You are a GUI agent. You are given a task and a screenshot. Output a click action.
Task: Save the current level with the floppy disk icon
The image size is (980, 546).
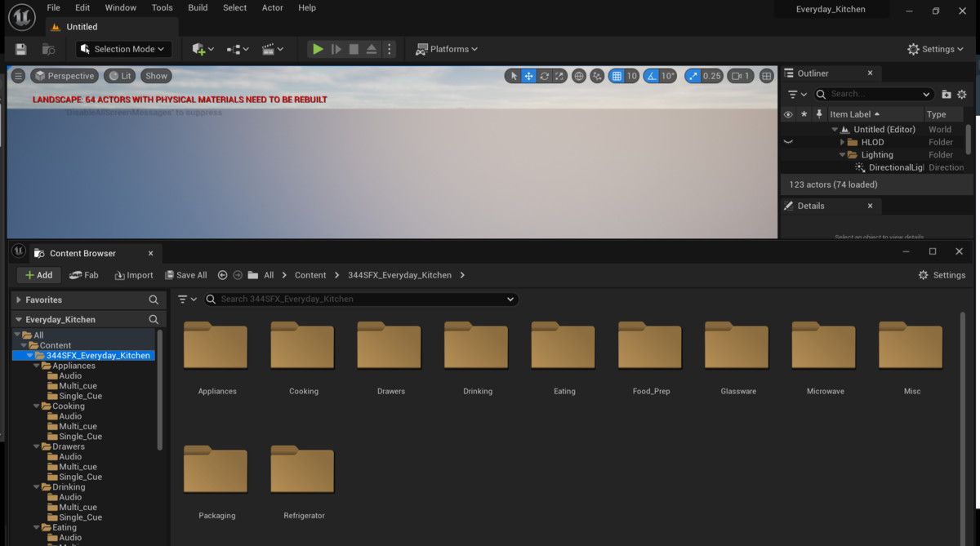[21, 49]
